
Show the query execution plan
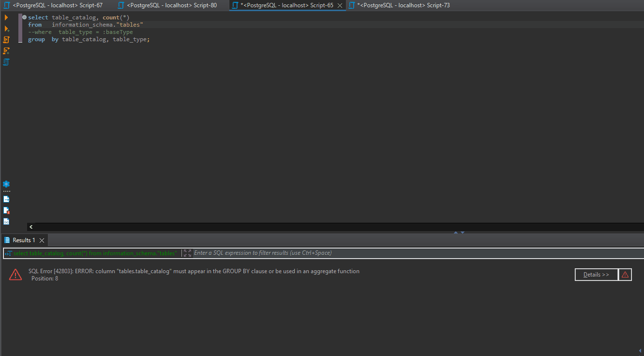click(6, 62)
